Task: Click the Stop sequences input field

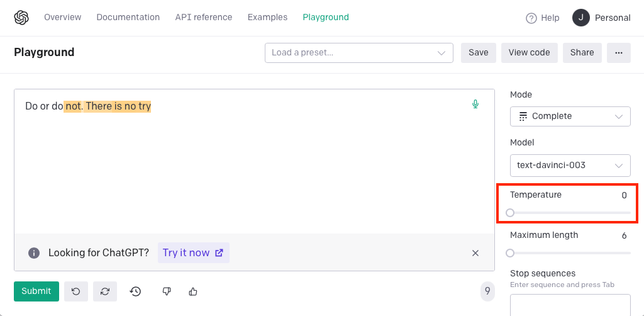Action: click(x=570, y=305)
